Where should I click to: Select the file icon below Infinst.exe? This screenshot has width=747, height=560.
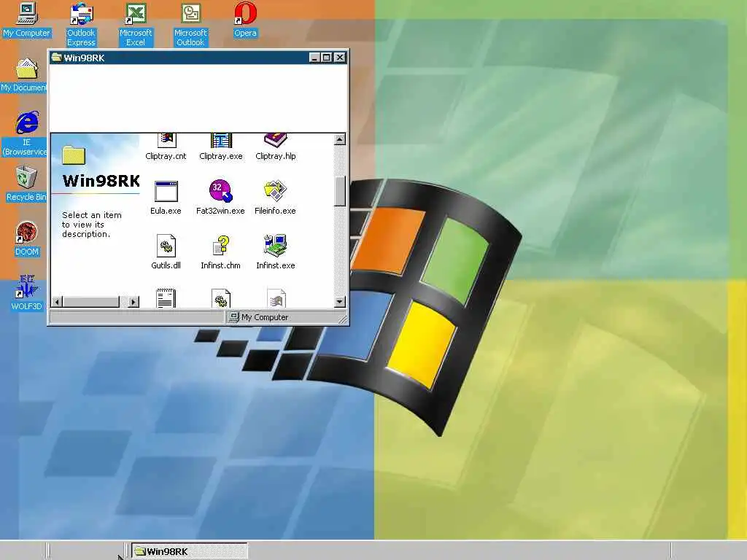276,298
